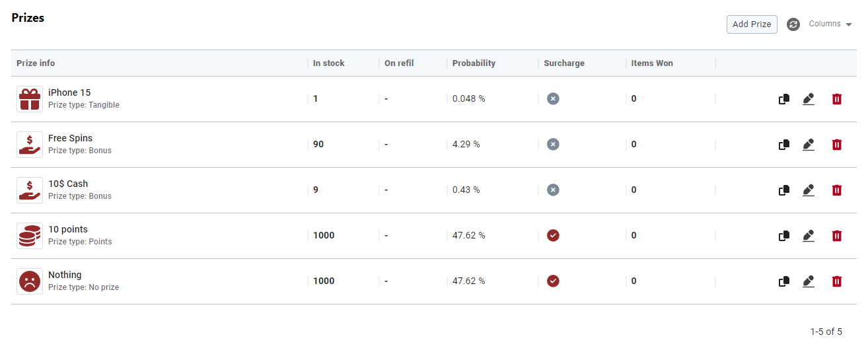
Task: Duplicate the iPhone 15 prize
Action: coord(784,99)
